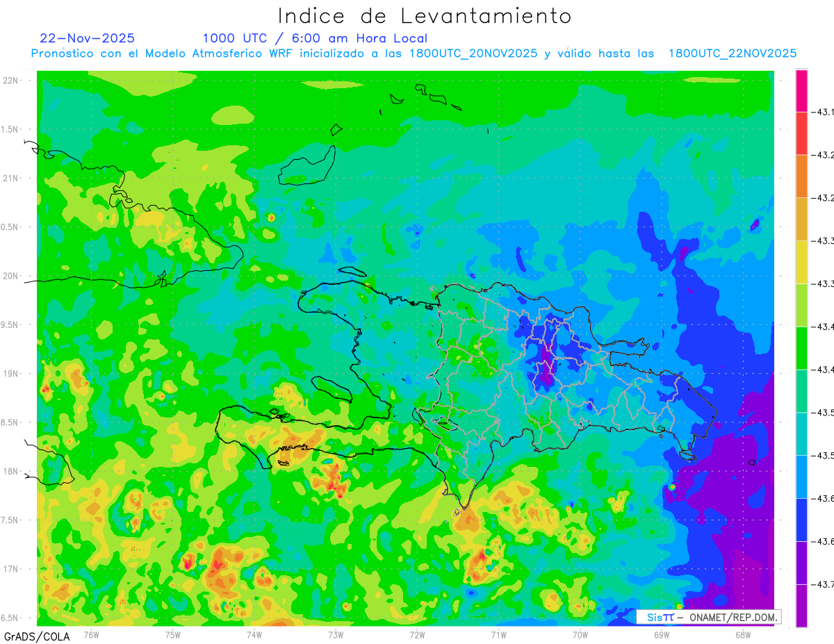Click the dark blue swatch in the color bar

coord(801,520)
